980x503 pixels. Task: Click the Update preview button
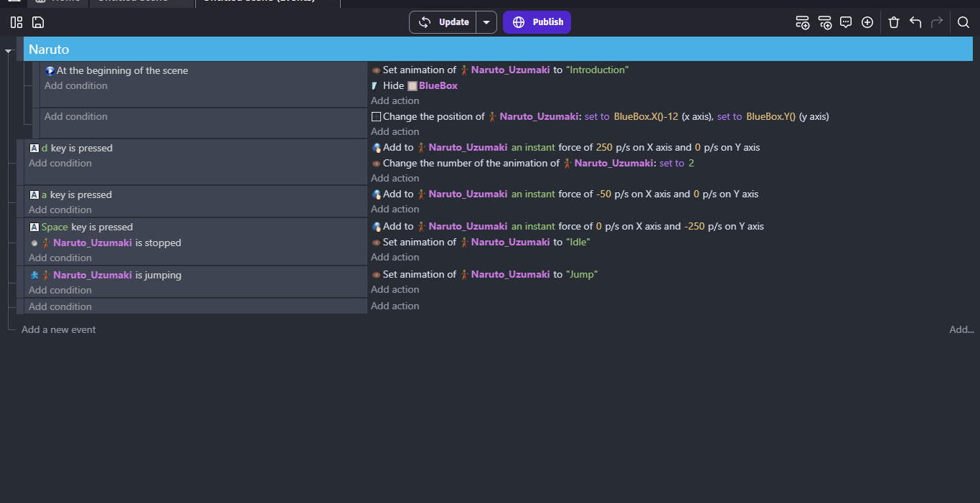coord(444,22)
